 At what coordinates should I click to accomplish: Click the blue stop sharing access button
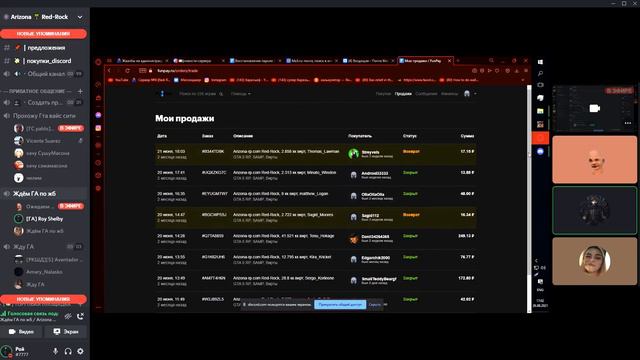pos(340,304)
